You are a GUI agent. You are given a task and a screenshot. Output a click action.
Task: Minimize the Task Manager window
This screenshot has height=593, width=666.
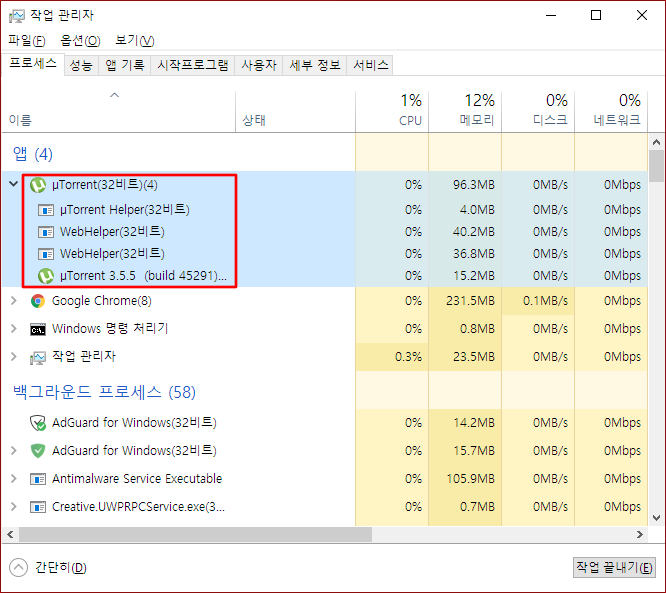coord(551,15)
